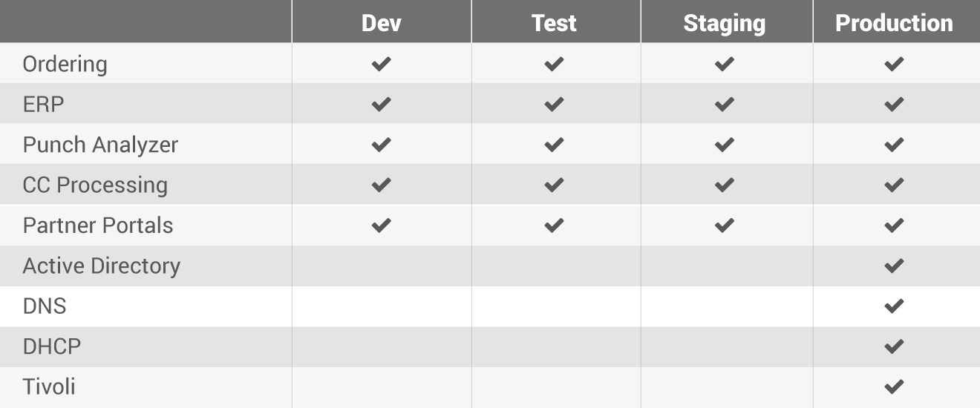Toggle Ordering checkmark under Staging
The image size is (980, 408).
[725, 64]
